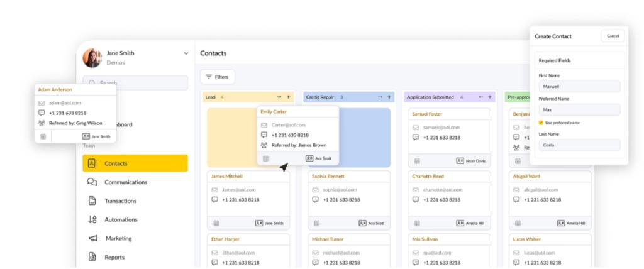This screenshot has height=269, width=644.
Task: Click ethan@aol.com on Ethan Harper card
Action: [238, 253]
